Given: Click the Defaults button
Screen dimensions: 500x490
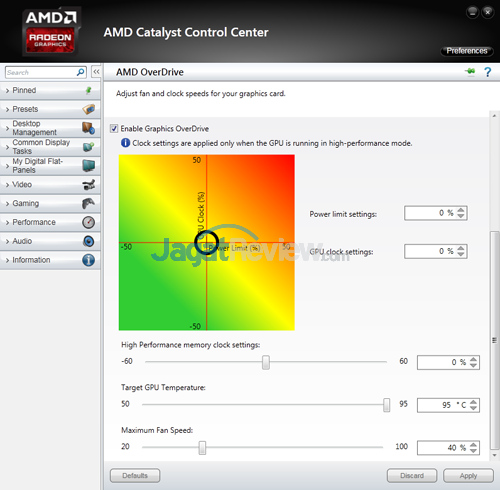Looking at the screenshot, I should [135, 476].
